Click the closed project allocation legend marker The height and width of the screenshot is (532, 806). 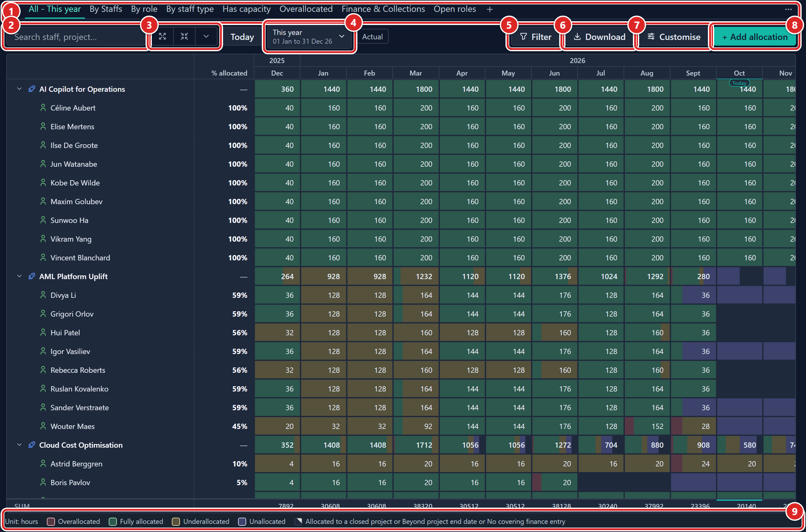pos(298,521)
